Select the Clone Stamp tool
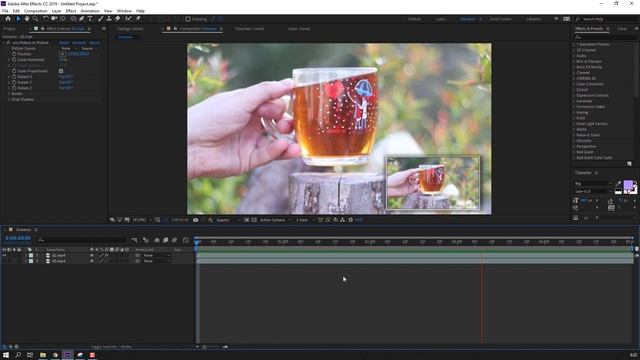This screenshot has width=640, height=360. tap(109, 19)
